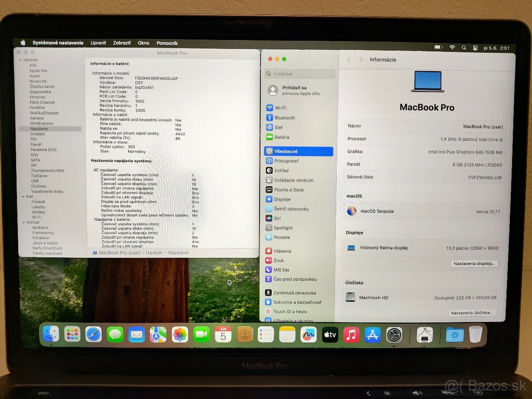Go forward in the Informácie pane
Image resolution: width=532 pixels, height=399 pixels.
[361, 59]
